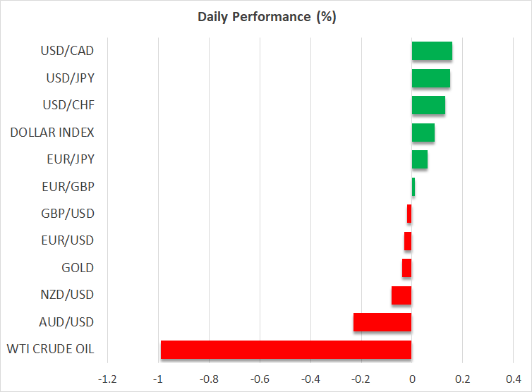Select the red GBP/USD bar

pos(409,214)
